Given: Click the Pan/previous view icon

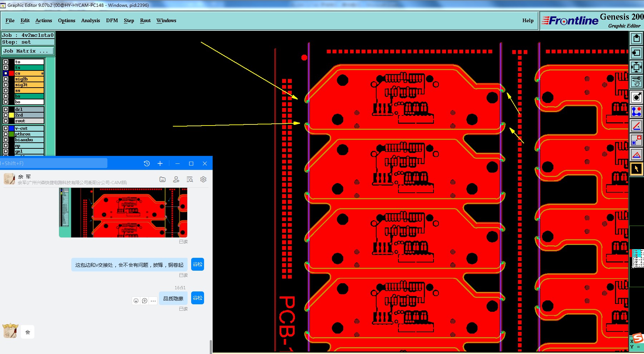Looking at the screenshot, I should [x=636, y=53].
